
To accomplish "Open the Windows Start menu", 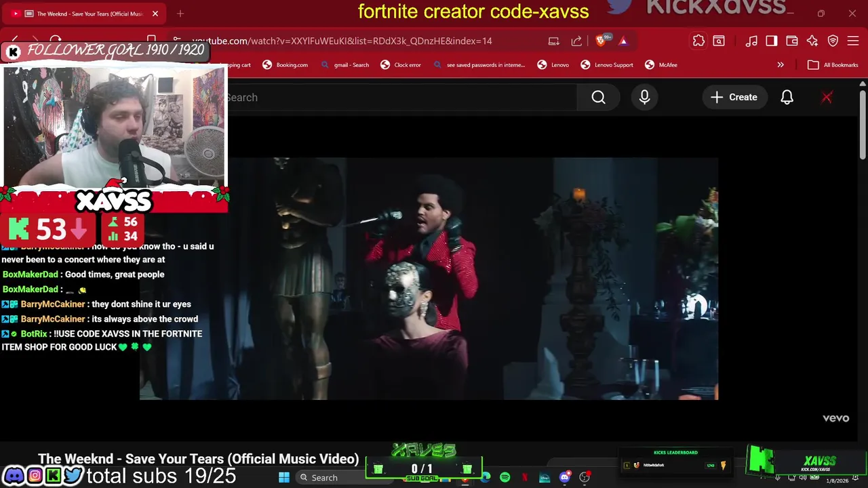I will (x=284, y=478).
